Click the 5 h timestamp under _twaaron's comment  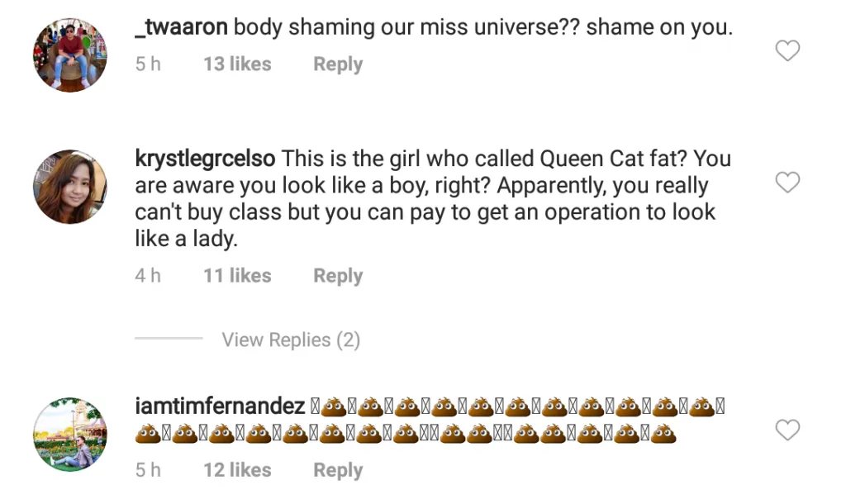(148, 64)
